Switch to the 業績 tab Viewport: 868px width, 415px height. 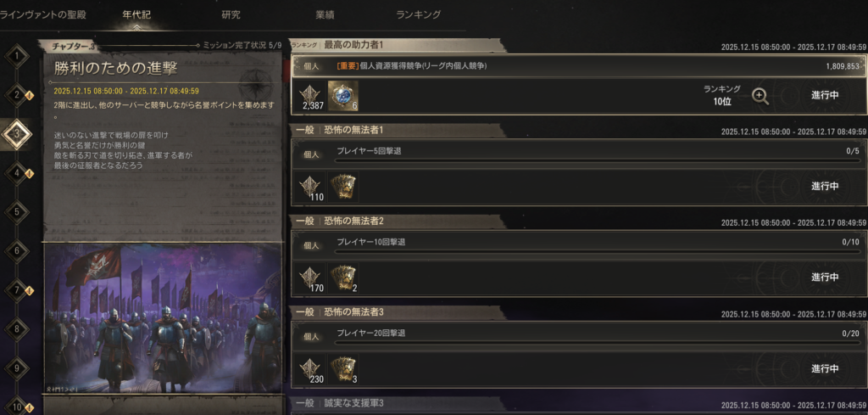[325, 15]
